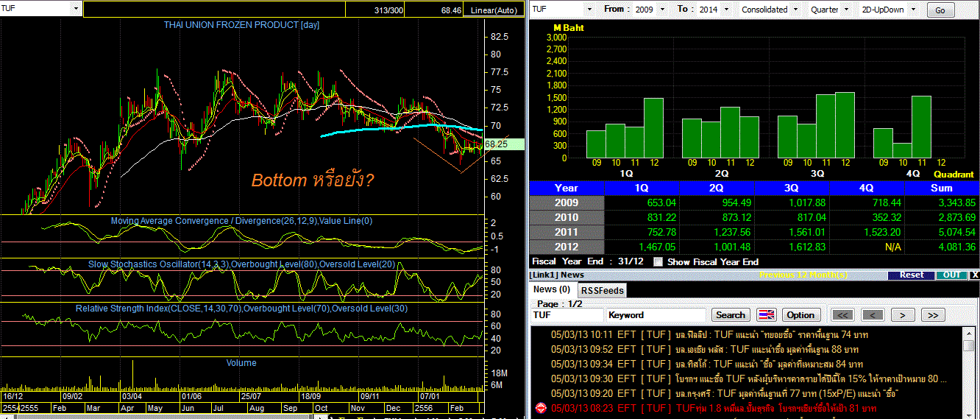Click the Go button
The width and height of the screenshot is (980, 419).
pos(940,10)
